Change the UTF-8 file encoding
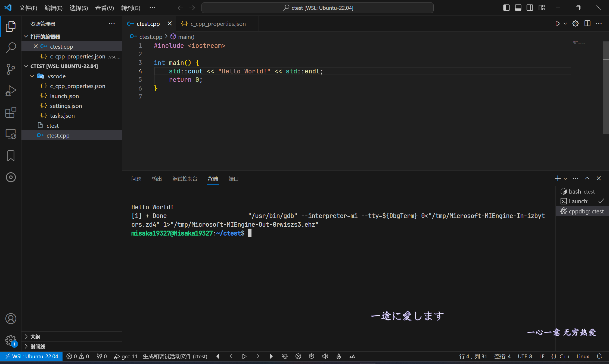This screenshot has width=609, height=364. pos(525,356)
